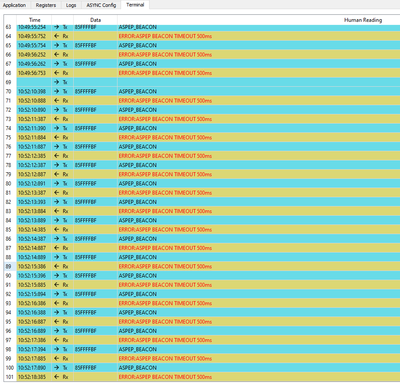Screen dimensions: 400x384
Task: Click the Rx arrow icon in row 64
Action: coord(57,36)
